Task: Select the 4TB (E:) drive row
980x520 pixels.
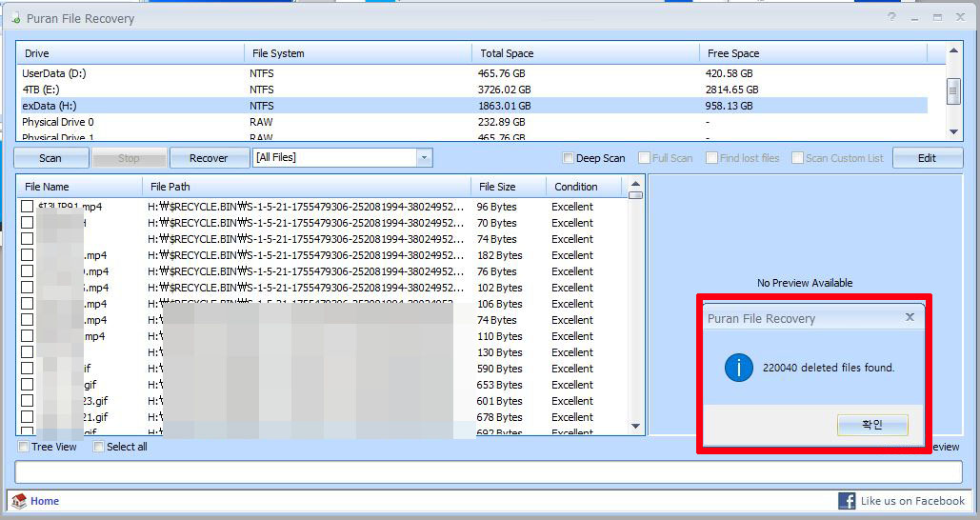Action: click(473, 90)
